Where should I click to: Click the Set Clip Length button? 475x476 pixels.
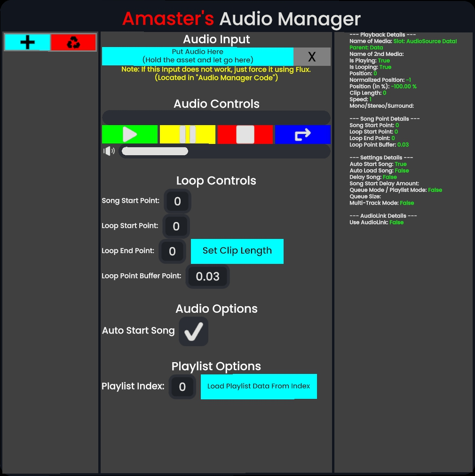(x=237, y=251)
